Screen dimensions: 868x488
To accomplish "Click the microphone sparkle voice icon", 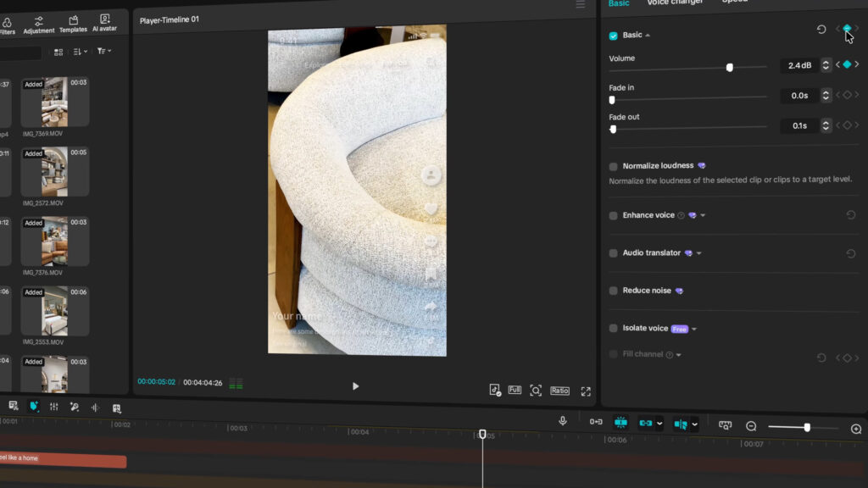I will click(x=75, y=408).
